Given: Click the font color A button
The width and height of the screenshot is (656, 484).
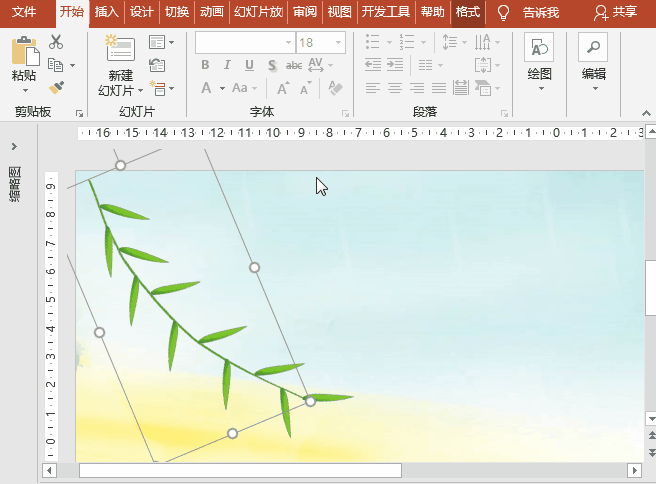Looking at the screenshot, I should [x=206, y=88].
